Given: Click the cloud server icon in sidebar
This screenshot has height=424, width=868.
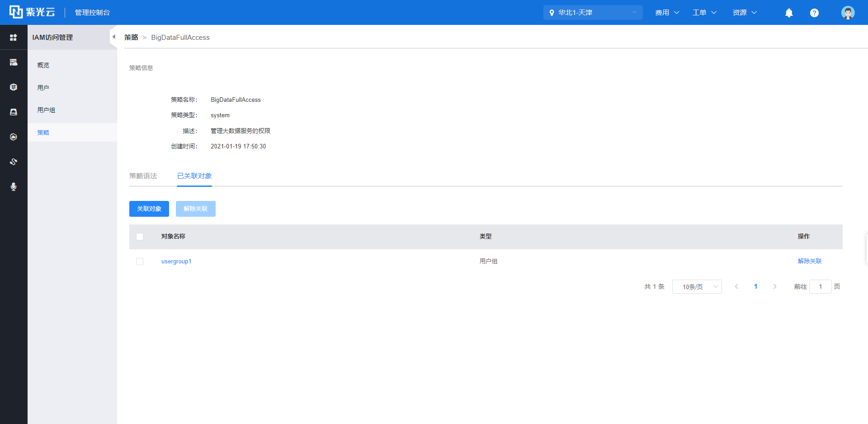Looking at the screenshot, I should point(14,62).
